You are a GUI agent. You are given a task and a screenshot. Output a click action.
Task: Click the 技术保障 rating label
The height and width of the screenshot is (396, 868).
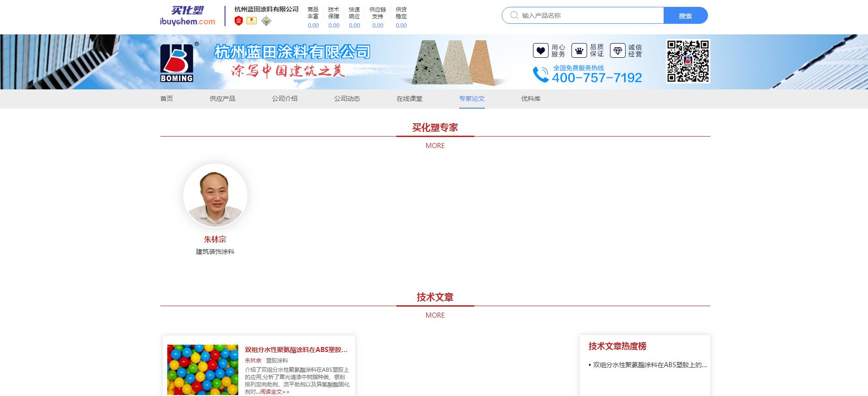click(334, 13)
